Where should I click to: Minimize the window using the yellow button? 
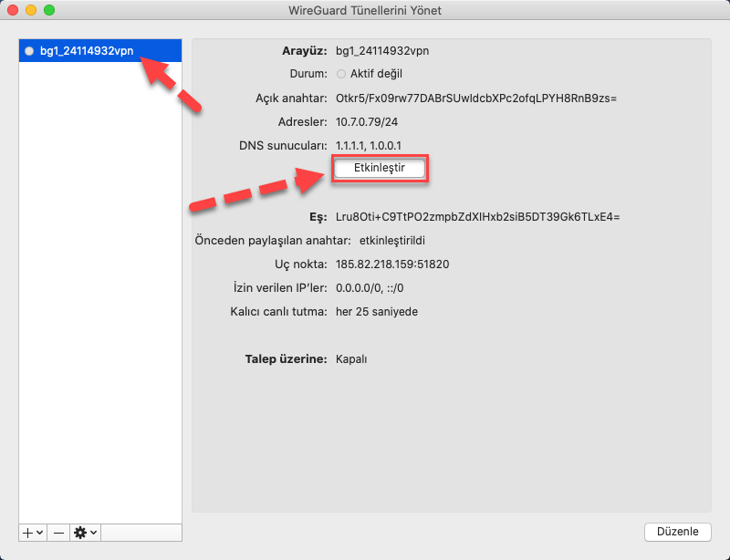[x=31, y=10]
